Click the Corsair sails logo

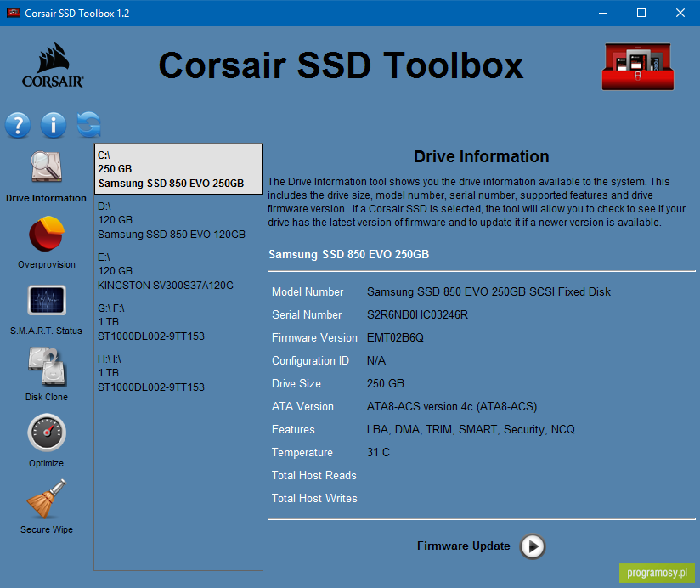[53, 65]
